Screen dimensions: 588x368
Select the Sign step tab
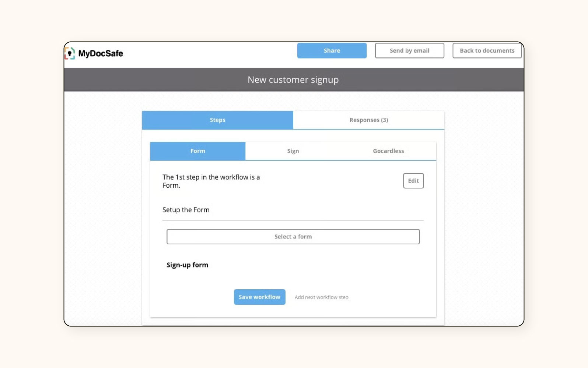click(293, 151)
